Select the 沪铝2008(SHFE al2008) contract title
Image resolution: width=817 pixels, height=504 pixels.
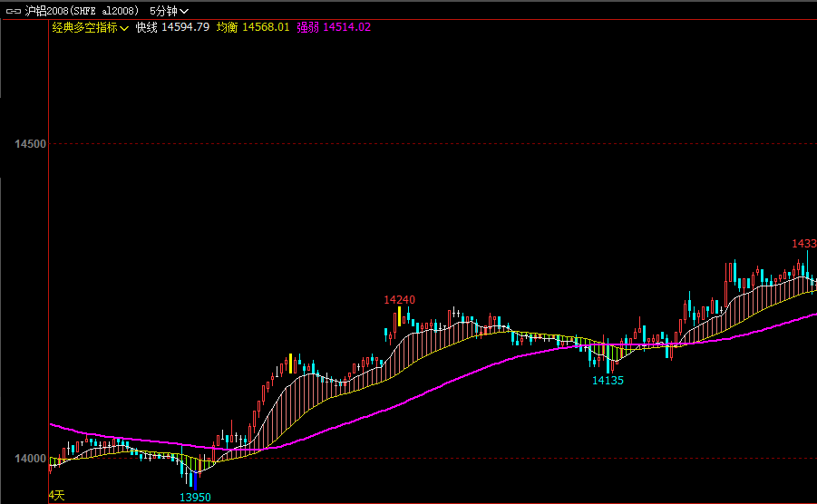click(82, 11)
